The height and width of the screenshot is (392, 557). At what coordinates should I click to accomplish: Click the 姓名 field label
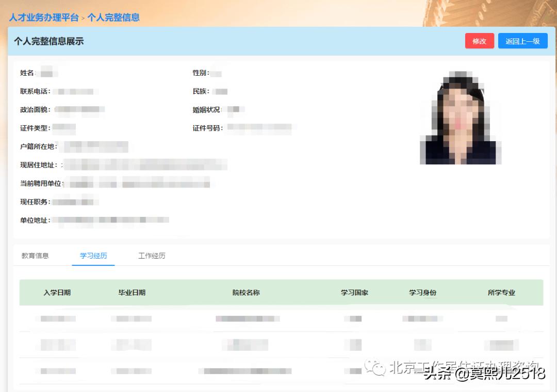click(28, 73)
